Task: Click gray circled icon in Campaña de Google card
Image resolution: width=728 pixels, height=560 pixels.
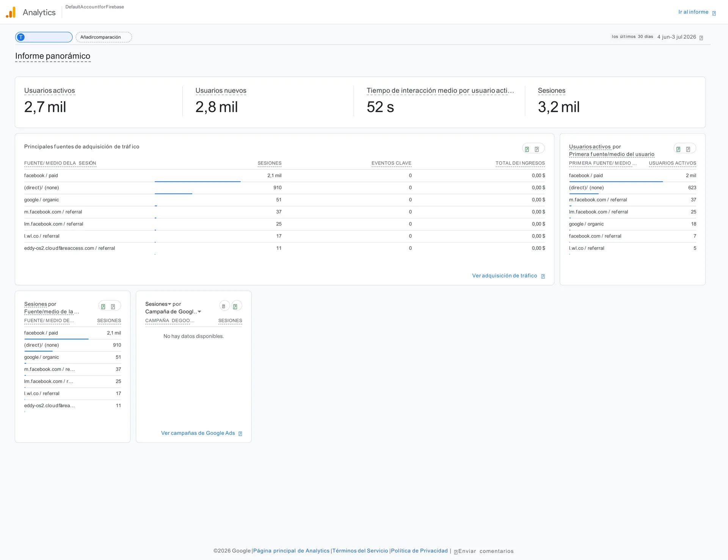Action: coord(224,306)
